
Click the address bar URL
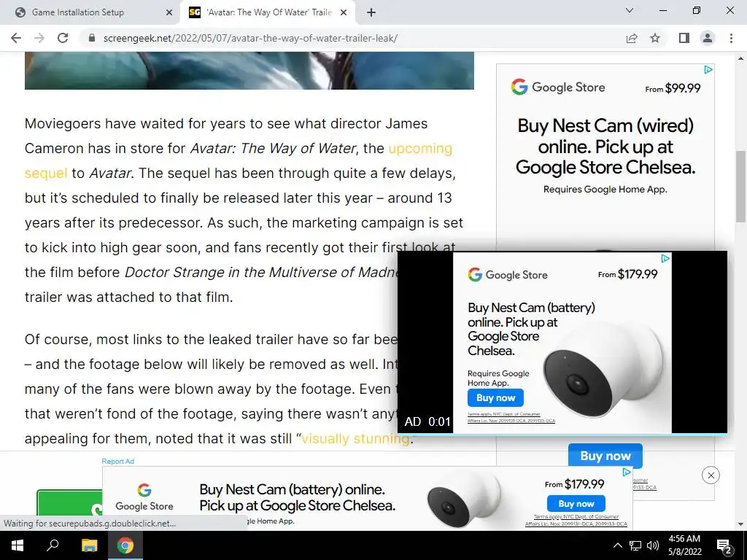click(x=250, y=38)
